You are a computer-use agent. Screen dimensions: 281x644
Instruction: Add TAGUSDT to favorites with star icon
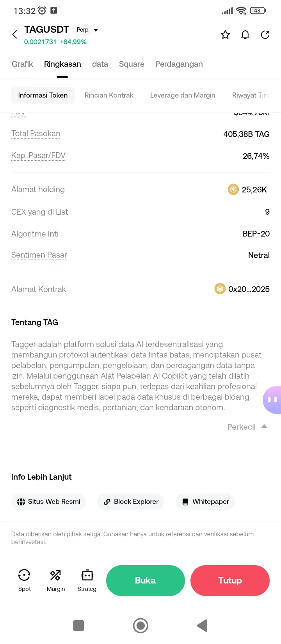tap(225, 35)
